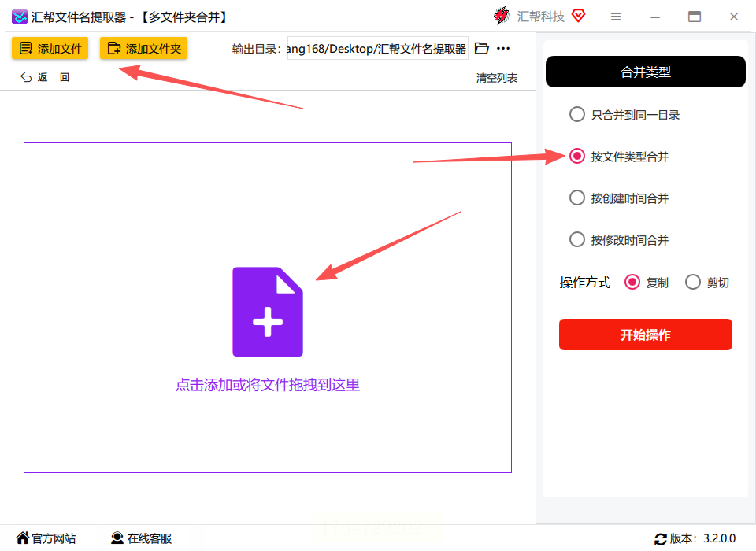Open the output directory folder icon
This screenshot has height=551, width=756.
coord(482,48)
